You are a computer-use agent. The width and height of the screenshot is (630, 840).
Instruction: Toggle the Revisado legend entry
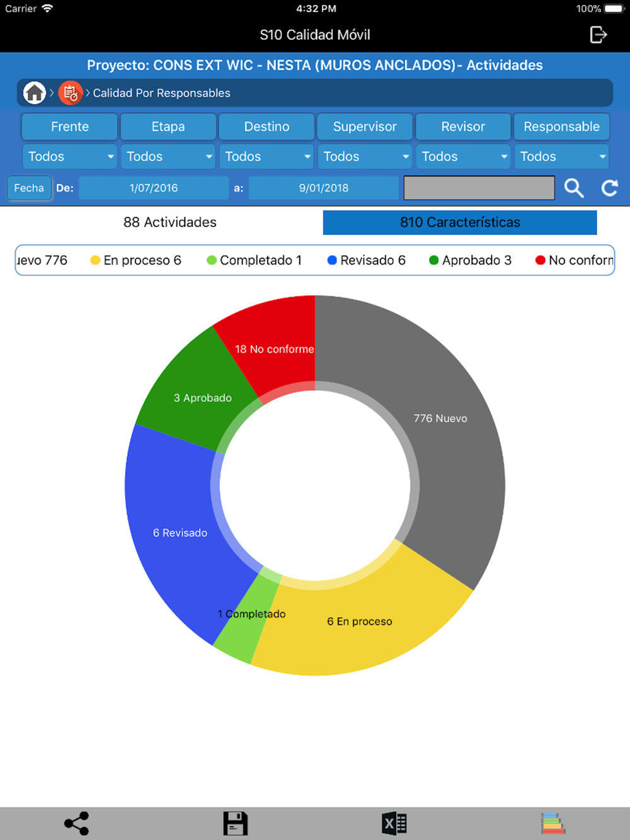click(367, 260)
